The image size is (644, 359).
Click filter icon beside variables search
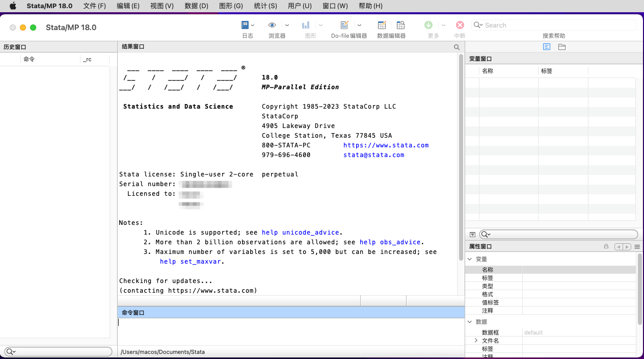pyautogui.click(x=472, y=235)
